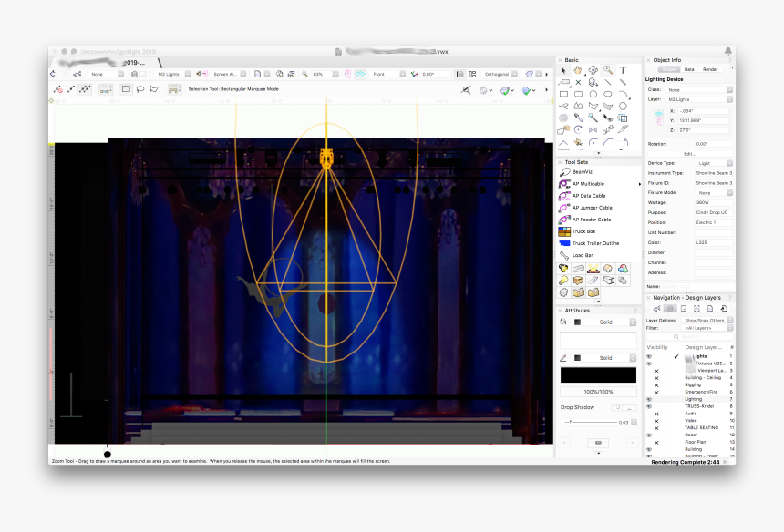The image size is (784, 532).
Task: Select the Locus point X tool
Action: (579, 82)
